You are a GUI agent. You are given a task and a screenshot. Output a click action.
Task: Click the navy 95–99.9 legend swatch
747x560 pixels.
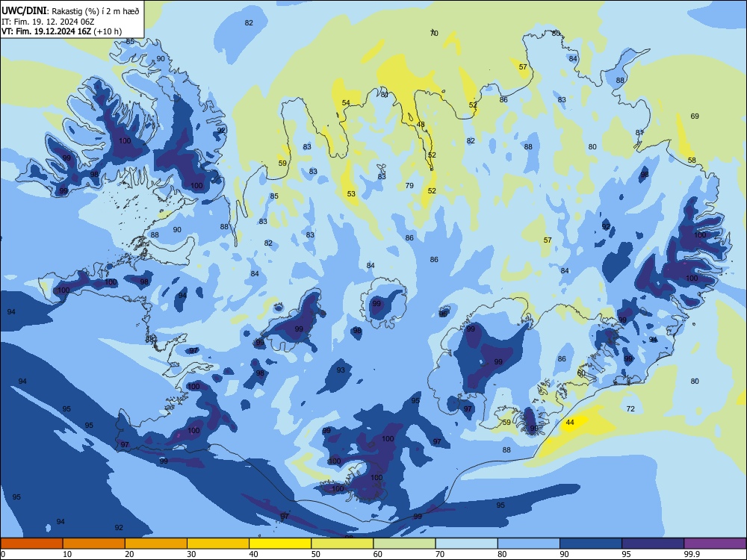click(x=653, y=544)
